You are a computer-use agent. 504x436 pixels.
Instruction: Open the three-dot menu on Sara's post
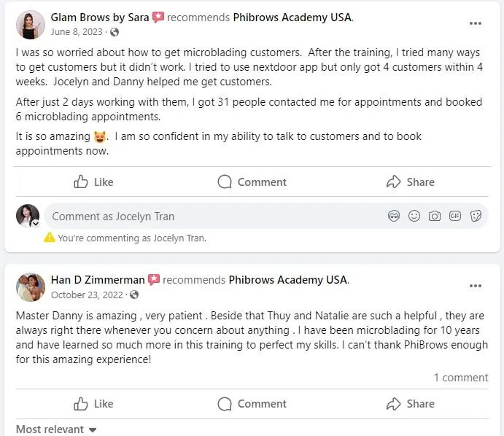(476, 23)
